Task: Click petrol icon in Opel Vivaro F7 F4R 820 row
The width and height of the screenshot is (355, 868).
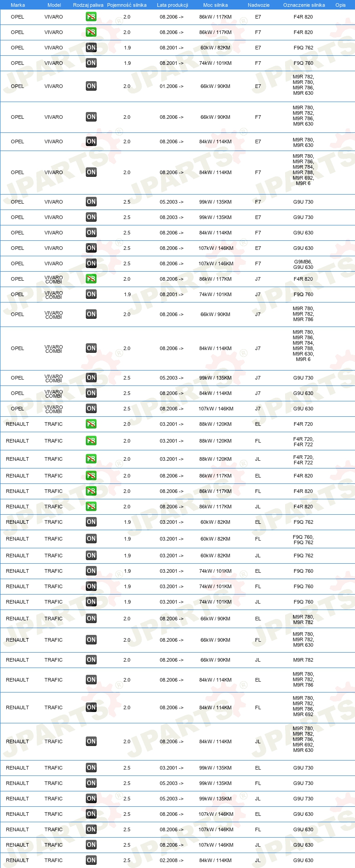Action: pos(91,32)
